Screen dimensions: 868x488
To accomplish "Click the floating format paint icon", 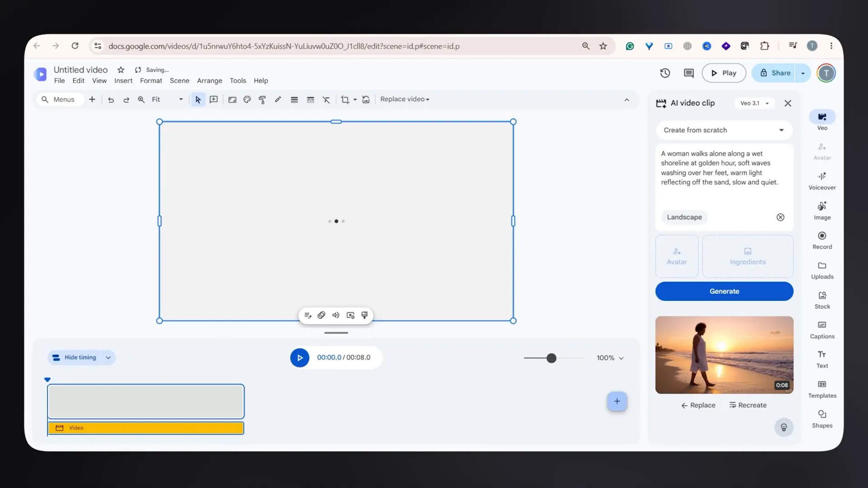I will point(364,315).
